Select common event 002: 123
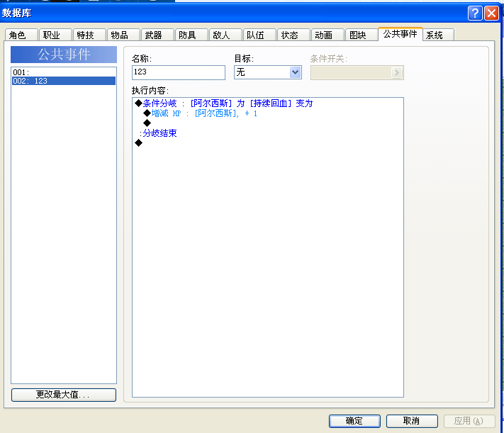The image size is (504, 433). (64, 81)
